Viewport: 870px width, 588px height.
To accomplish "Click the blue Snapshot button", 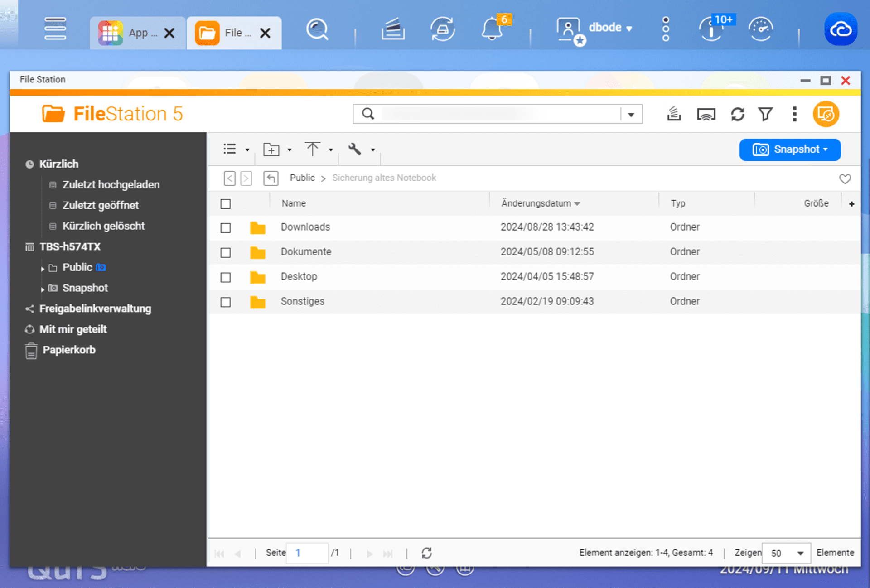I will click(x=790, y=149).
